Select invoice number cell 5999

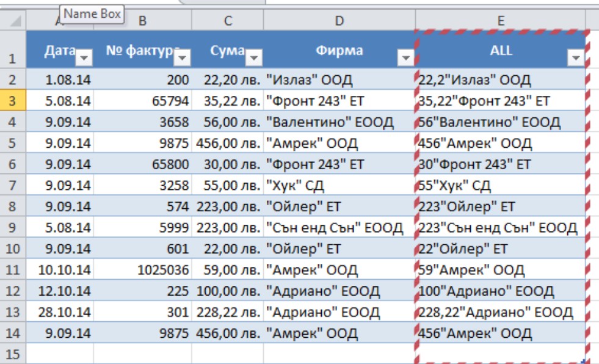point(142,227)
